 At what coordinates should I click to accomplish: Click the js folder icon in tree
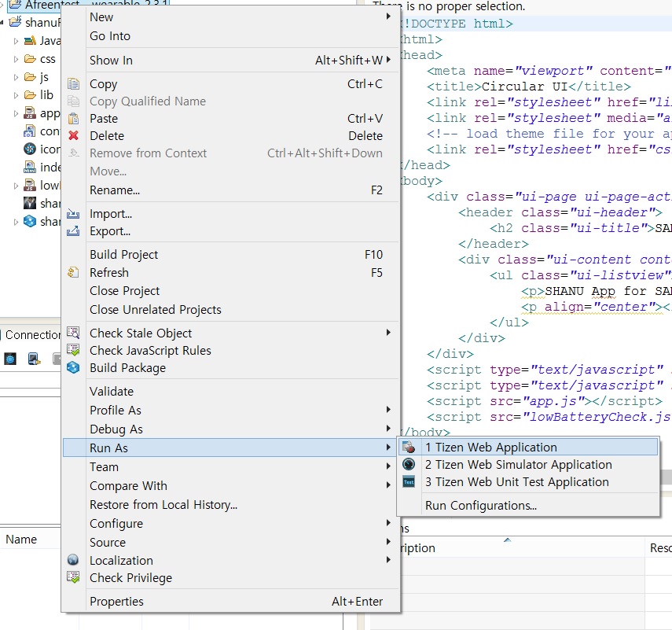click(x=30, y=77)
